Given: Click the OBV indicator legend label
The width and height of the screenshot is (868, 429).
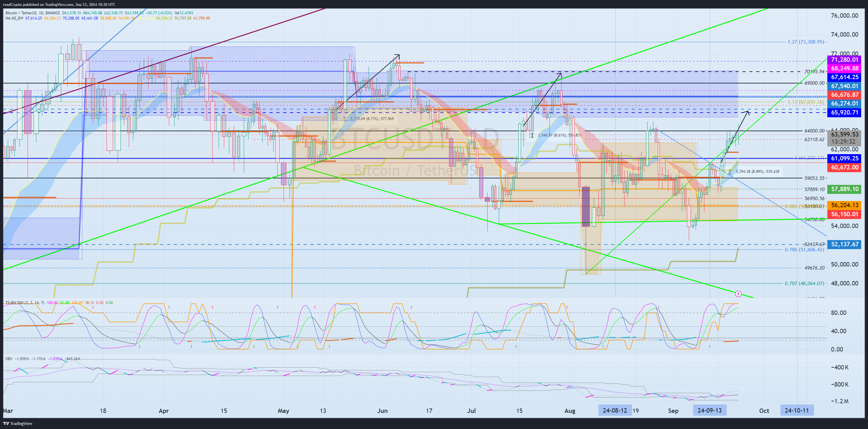Looking at the screenshot, I should point(9,359).
